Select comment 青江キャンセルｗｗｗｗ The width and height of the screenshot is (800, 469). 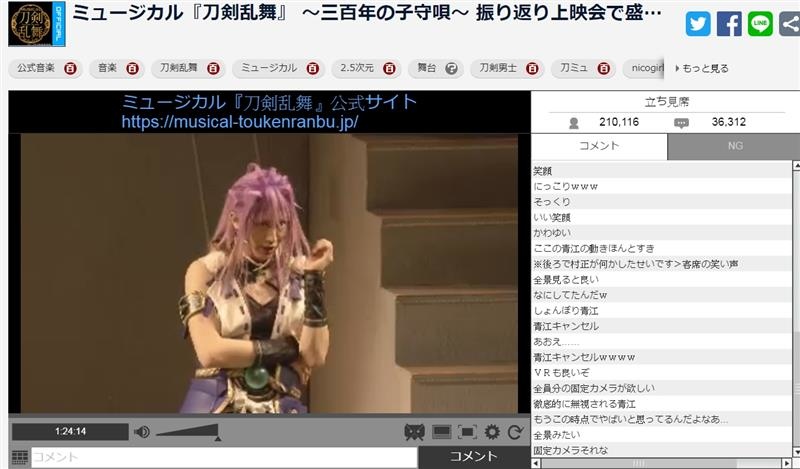tap(662, 357)
